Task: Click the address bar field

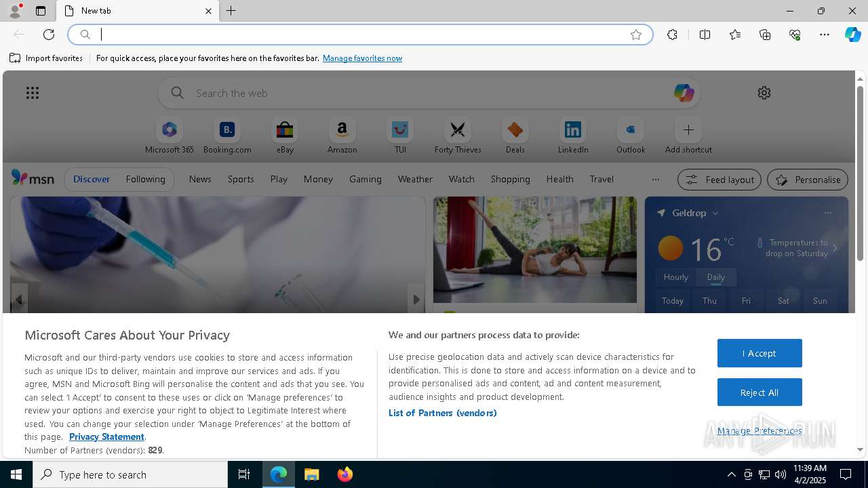Action: click(x=360, y=35)
